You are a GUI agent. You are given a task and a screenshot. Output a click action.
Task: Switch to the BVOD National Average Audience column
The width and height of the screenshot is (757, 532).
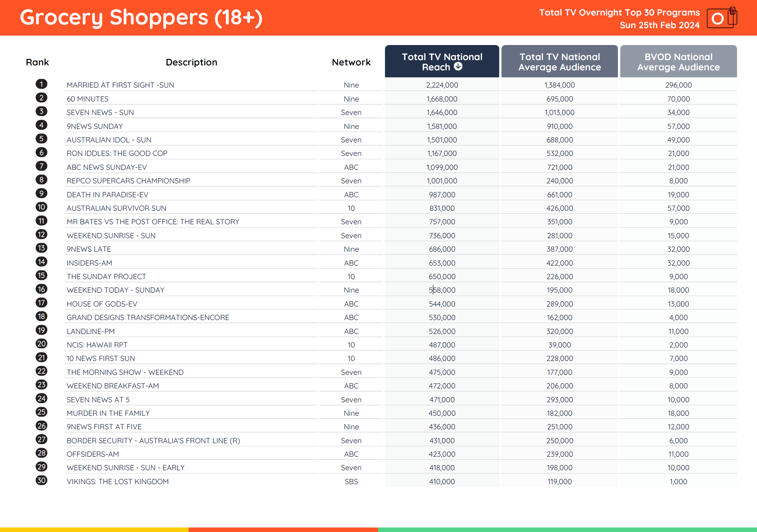pyautogui.click(x=678, y=62)
